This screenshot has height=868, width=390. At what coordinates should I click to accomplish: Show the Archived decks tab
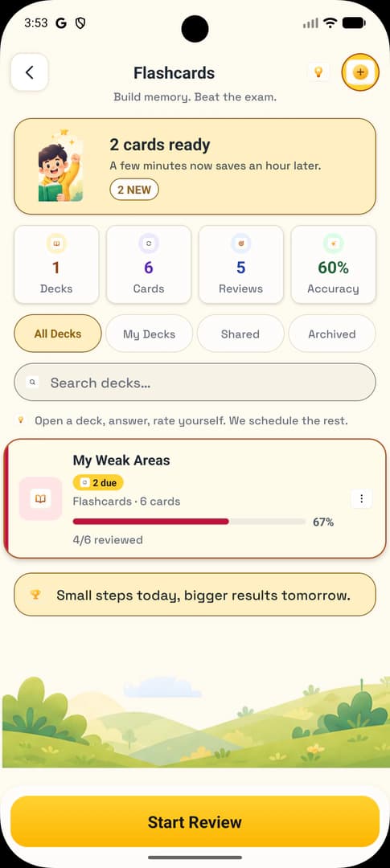coord(332,334)
